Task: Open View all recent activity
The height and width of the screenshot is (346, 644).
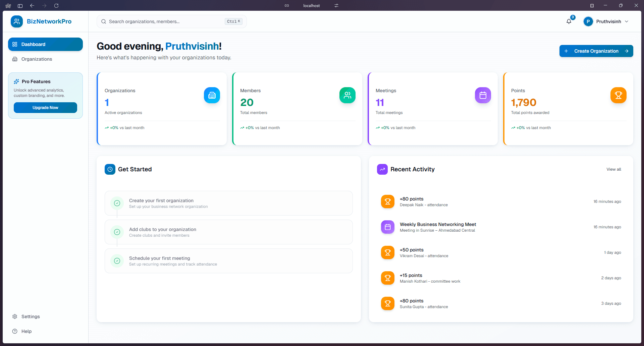Action: [614, 169]
